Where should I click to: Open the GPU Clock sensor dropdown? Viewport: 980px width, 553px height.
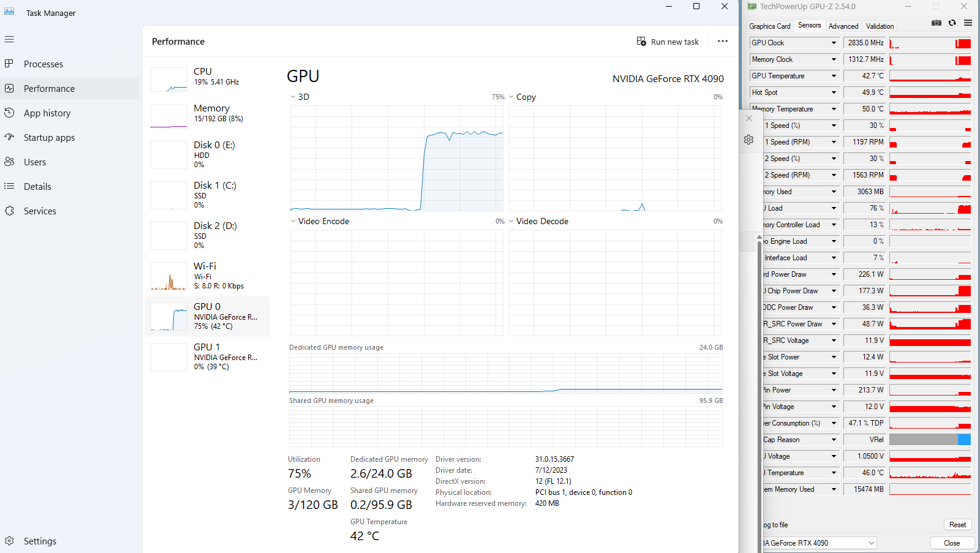[834, 42]
